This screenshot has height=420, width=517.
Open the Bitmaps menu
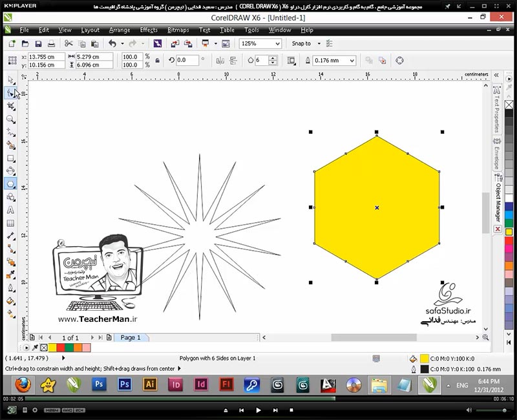pos(178,30)
